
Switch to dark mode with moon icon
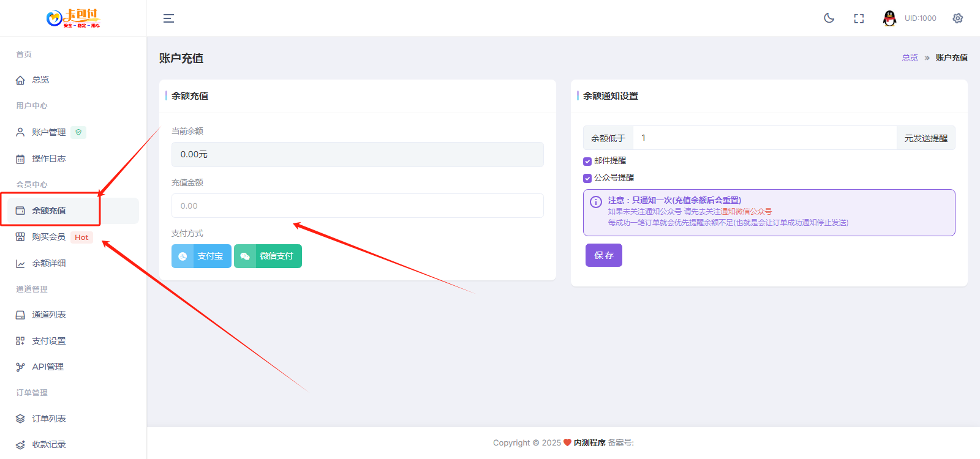(x=829, y=18)
